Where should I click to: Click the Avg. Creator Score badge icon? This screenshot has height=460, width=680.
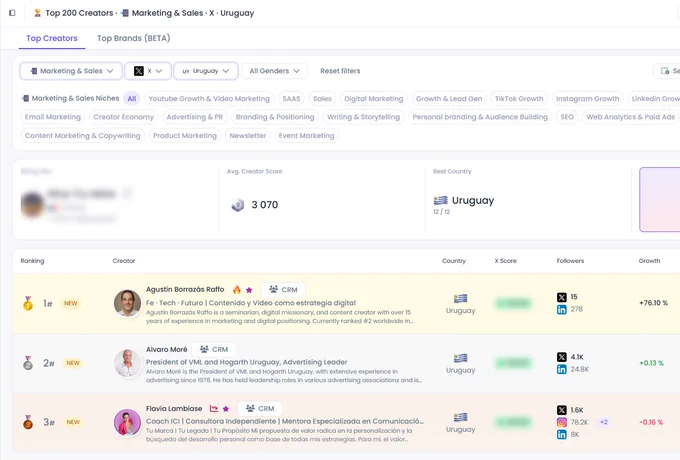[238, 205]
